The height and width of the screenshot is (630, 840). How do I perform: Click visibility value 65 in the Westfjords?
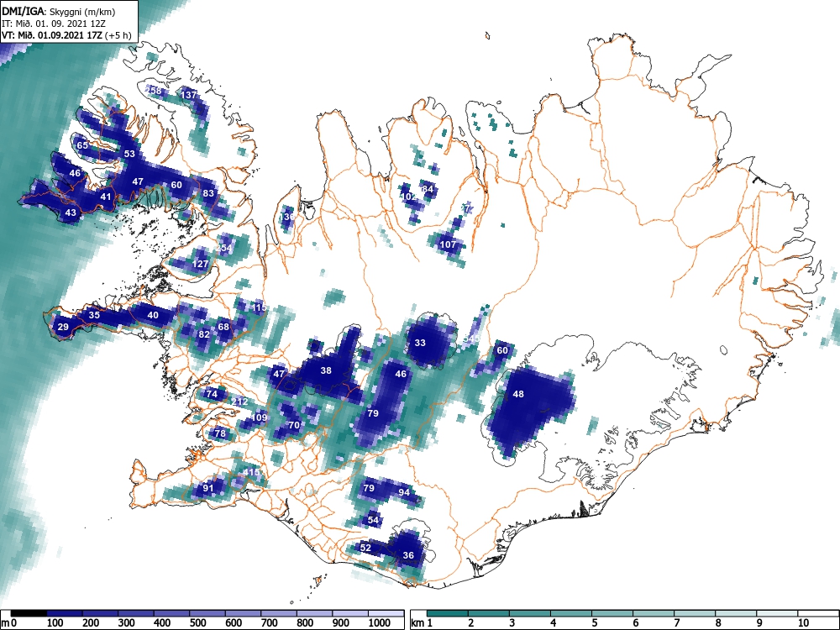pos(82,145)
